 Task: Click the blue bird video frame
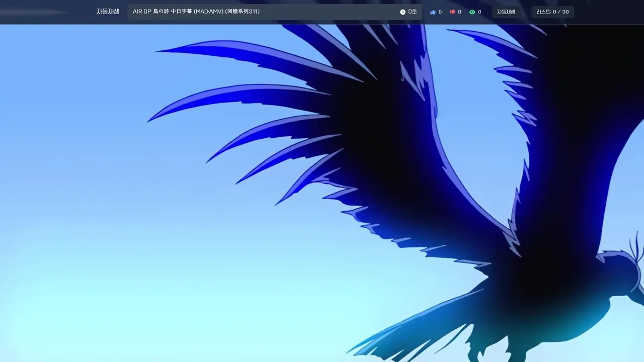click(322, 193)
